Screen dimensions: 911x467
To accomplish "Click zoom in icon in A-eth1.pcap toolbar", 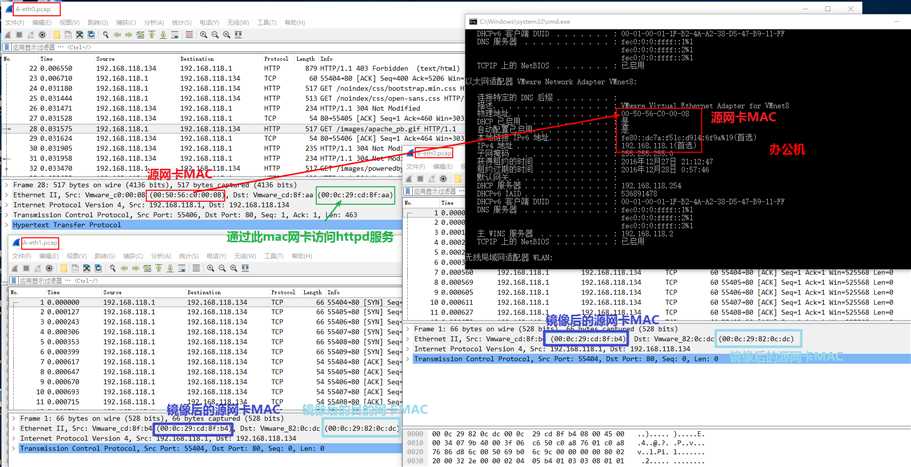I will [x=210, y=268].
